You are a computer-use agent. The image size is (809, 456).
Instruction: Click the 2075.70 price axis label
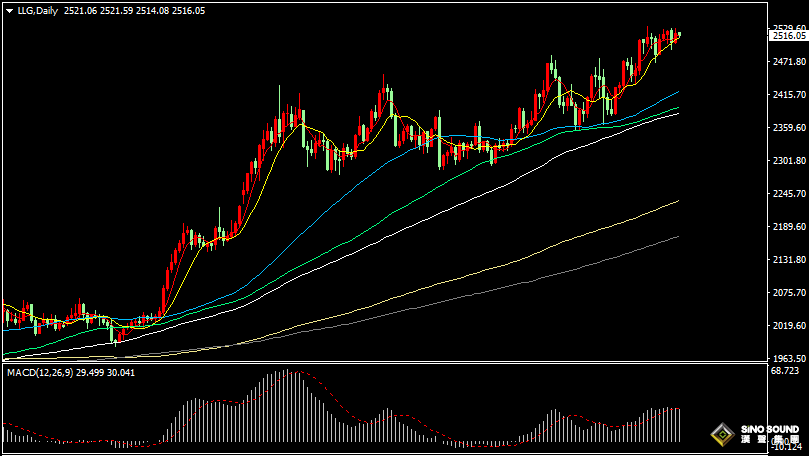tap(788, 293)
